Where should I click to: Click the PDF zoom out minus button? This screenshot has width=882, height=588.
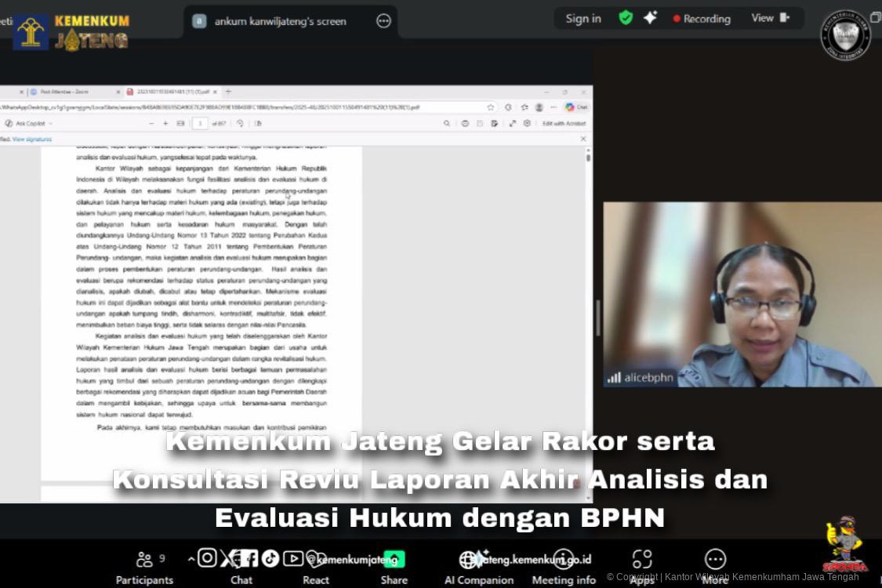151,123
